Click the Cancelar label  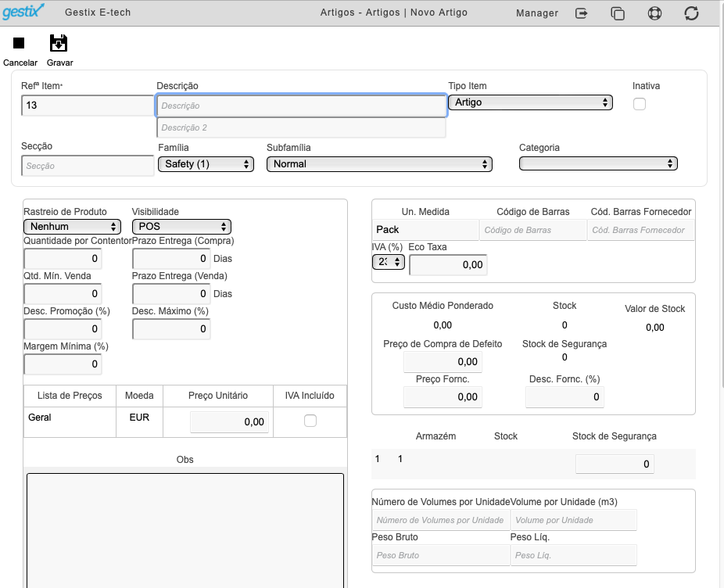click(x=20, y=63)
